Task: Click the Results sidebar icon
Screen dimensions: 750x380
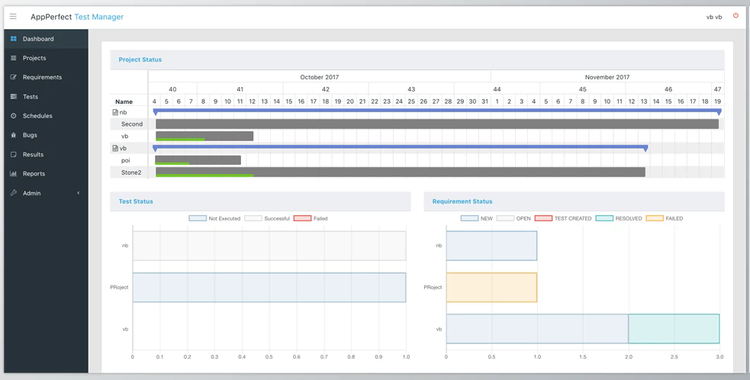Action: pyautogui.click(x=13, y=155)
